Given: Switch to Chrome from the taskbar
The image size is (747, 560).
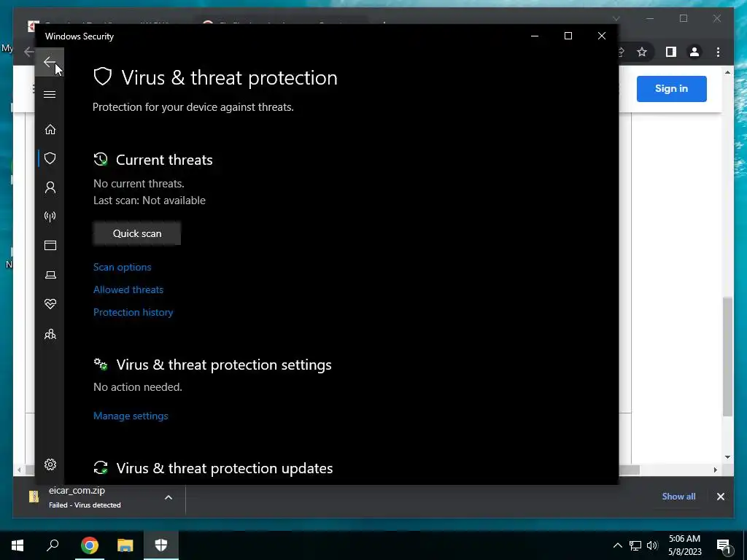Looking at the screenshot, I should (x=89, y=545).
